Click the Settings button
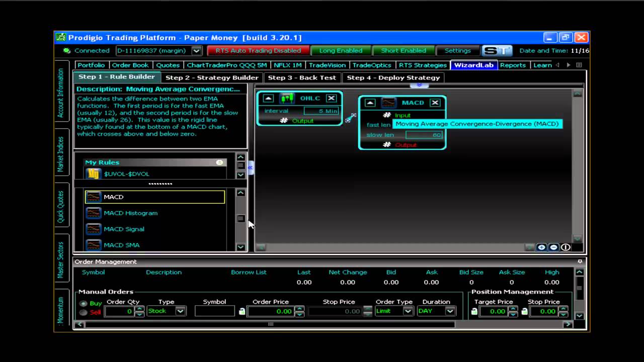Image resolution: width=644 pixels, height=362 pixels. (x=457, y=51)
